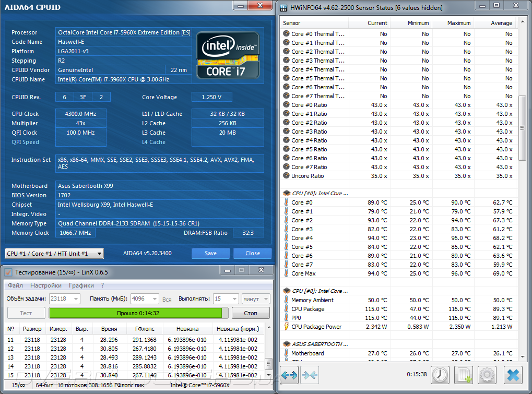Screen dimensions: 532x394
Task: Open HWiNFO sensor settings gear icon
Action: (487, 375)
